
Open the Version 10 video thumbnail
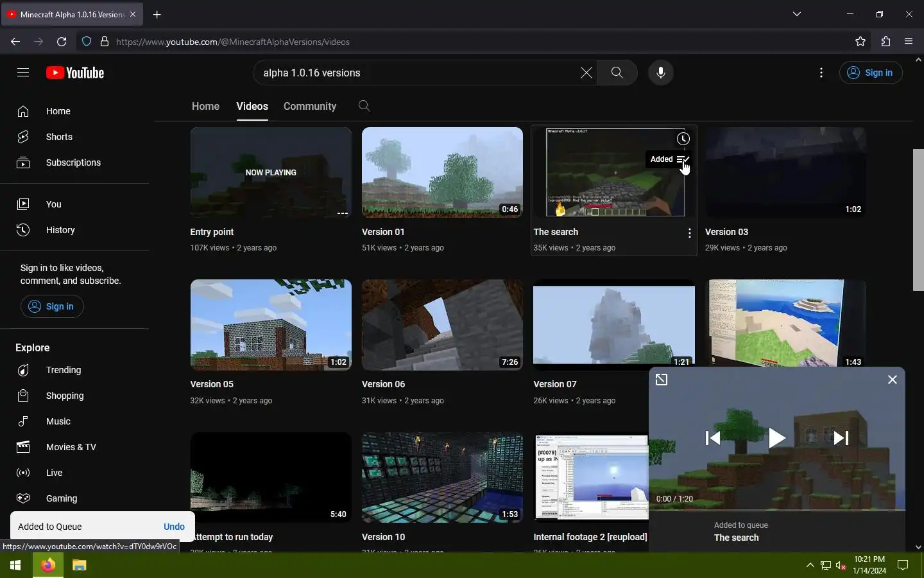(442, 477)
